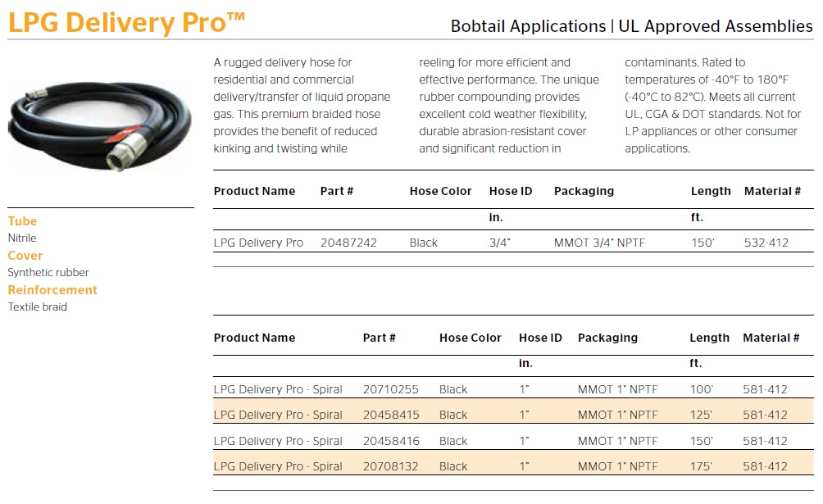Click the orange Tube heading
The height and width of the screenshot is (504, 823).
[x=22, y=221]
